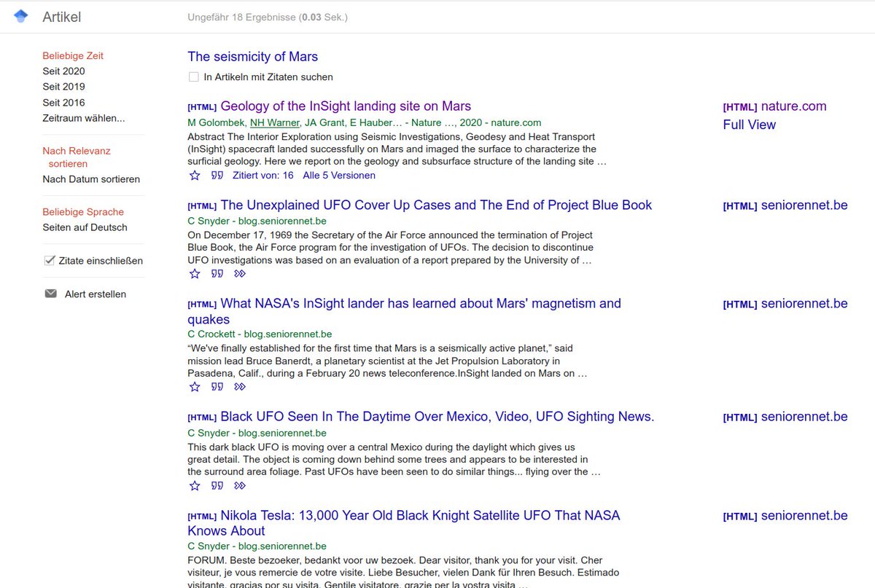Open the [HTML] nature.com full-text link
The image size is (875, 588).
point(775,106)
